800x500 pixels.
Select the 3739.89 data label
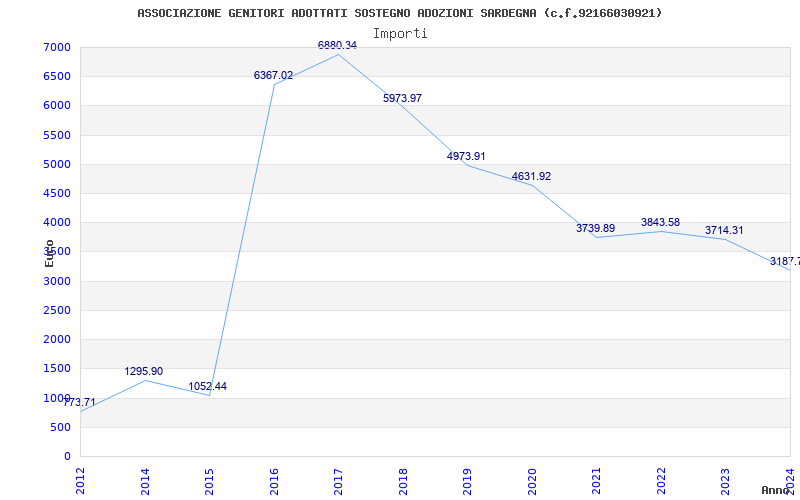click(595, 229)
